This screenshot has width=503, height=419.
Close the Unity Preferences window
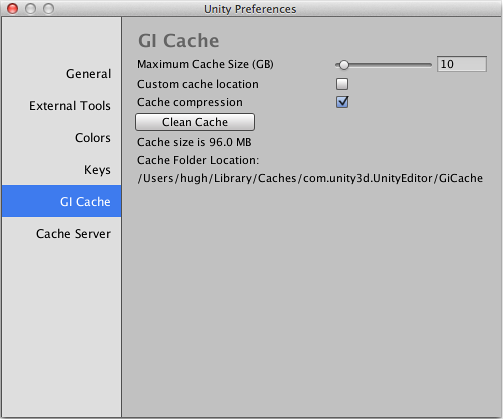tap(13, 8)
